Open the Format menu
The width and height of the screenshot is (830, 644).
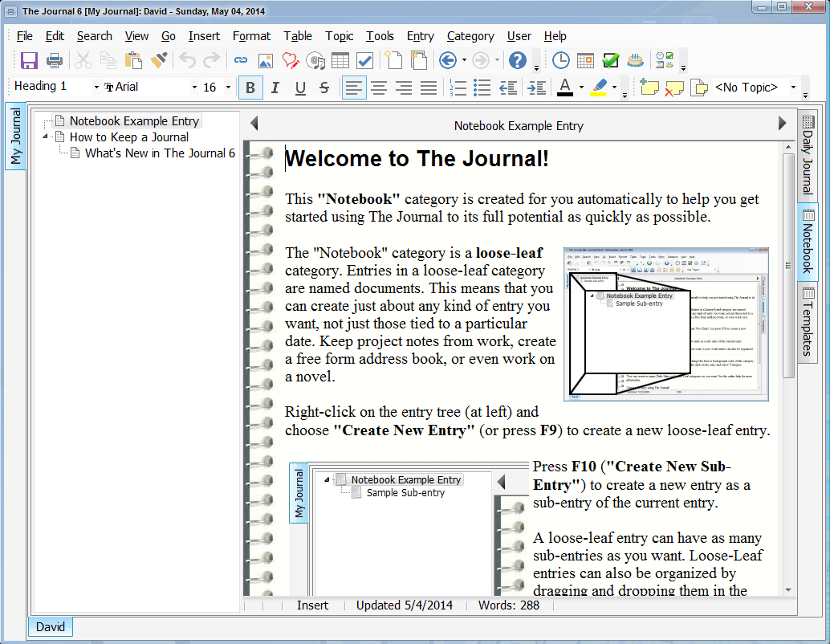click(x=251, y=36)
